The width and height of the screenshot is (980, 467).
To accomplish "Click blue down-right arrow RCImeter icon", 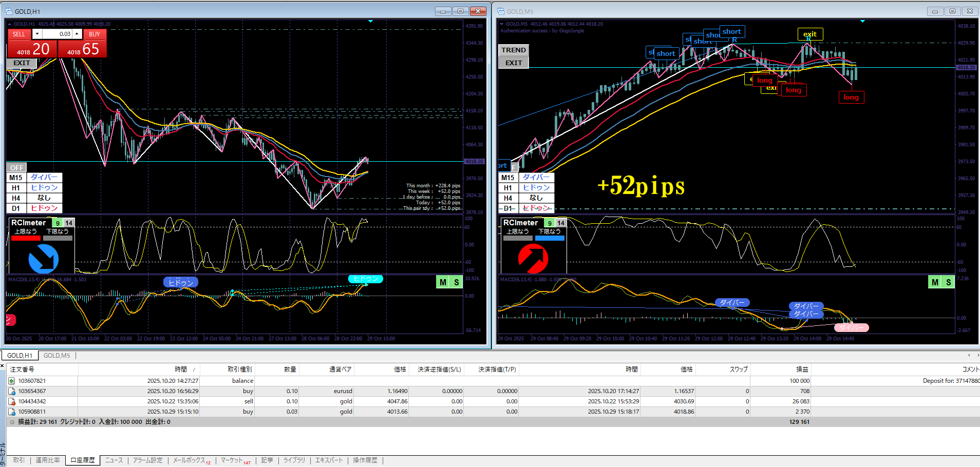I will 43,258.
